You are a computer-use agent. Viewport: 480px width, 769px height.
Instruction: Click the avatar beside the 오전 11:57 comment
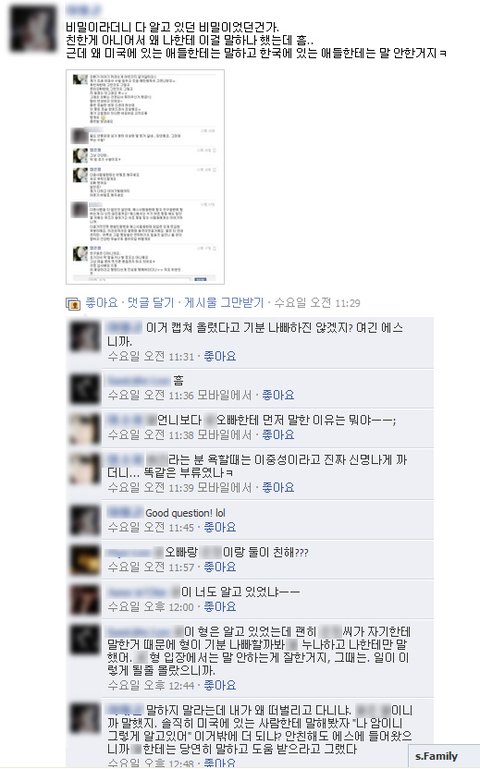pos(85,561)
